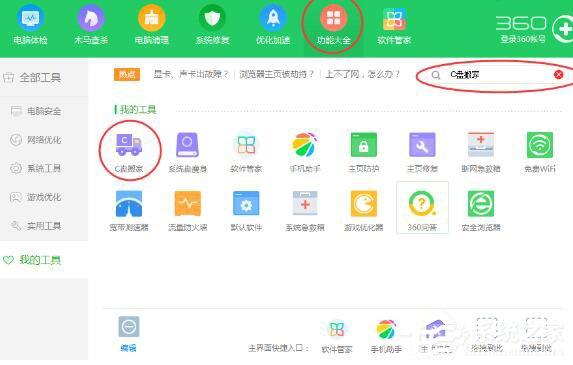Open 系统修复 shield icon in top bar
This screenshot has width=573, height=365.
click(x=212, y=25)
